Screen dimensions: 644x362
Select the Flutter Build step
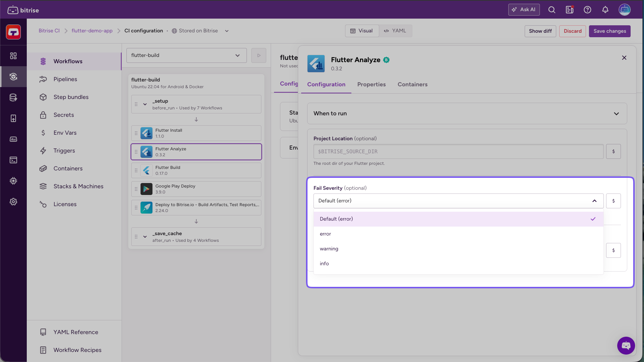pos(196,170)
